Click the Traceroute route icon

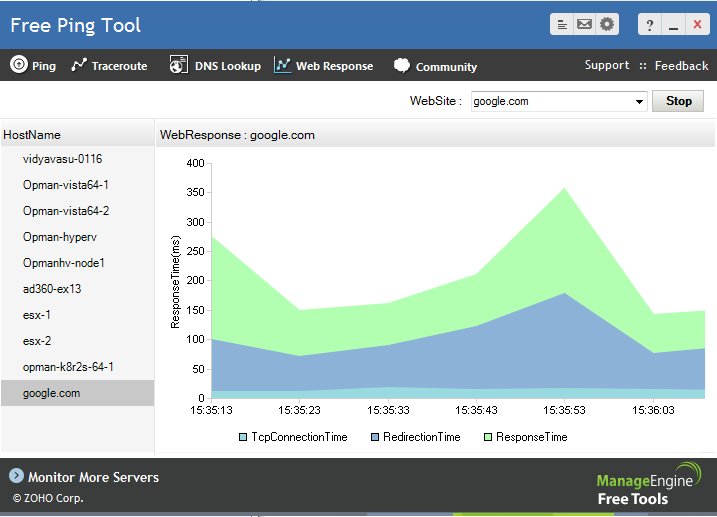pos(79,65)
